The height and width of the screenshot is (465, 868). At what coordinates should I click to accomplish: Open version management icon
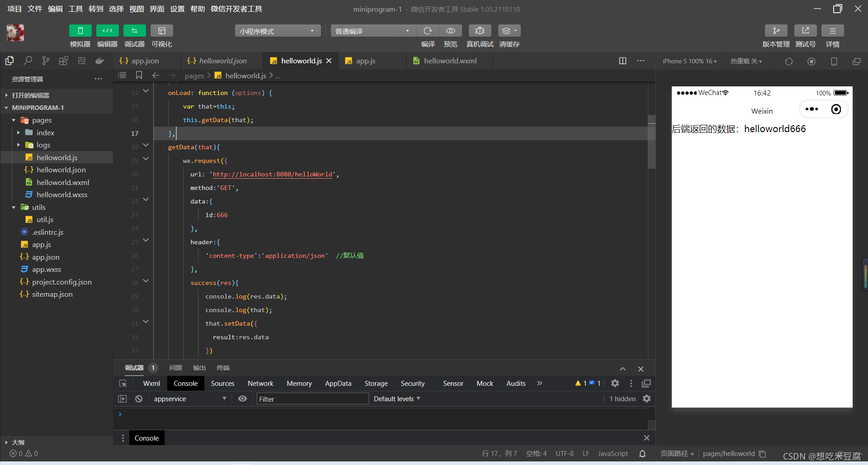(x=776, y=31)
